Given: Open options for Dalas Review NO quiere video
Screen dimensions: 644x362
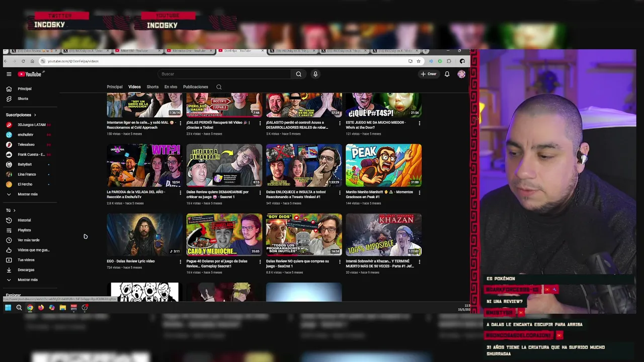Looking at the screenshot, I should click(340, 261).
